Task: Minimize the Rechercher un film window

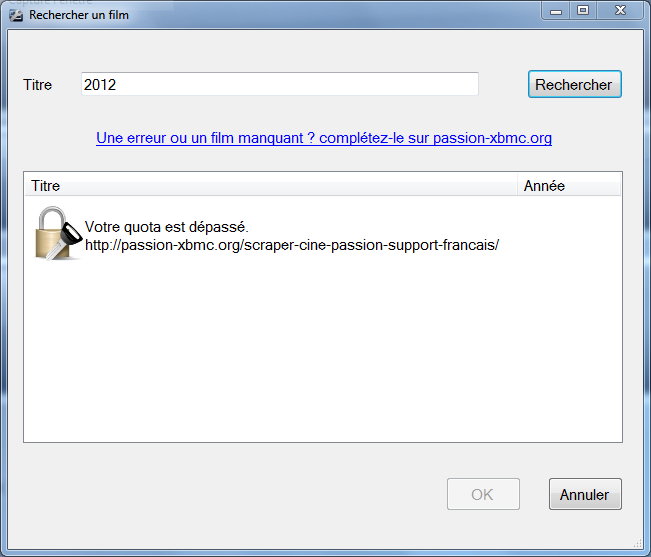Action: (x=556, y=11)
